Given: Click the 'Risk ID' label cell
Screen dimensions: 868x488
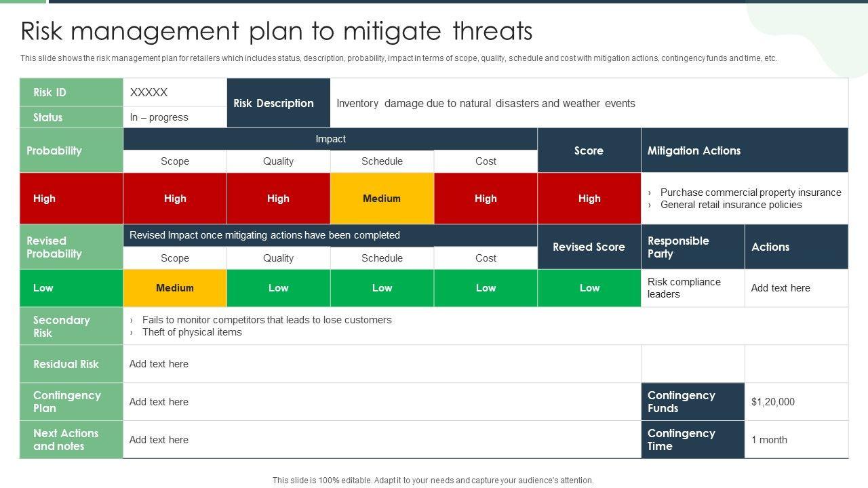Looking at the screenshot, I should [x=71, y=92].
